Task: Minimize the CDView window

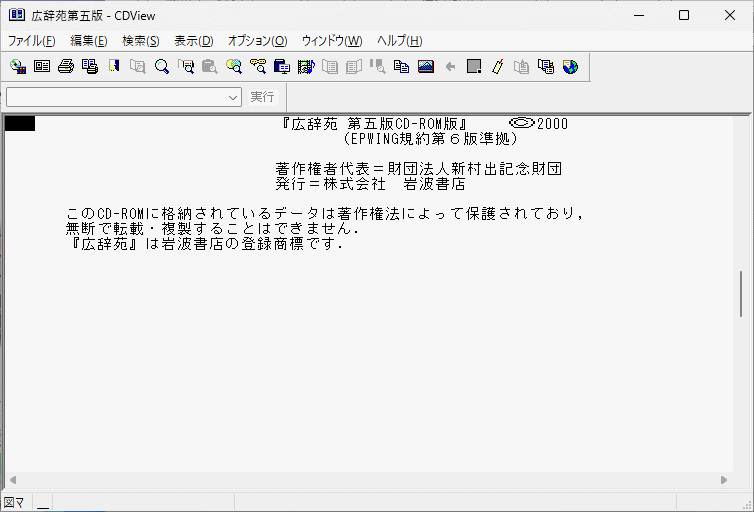Action: tap(639, 15)
